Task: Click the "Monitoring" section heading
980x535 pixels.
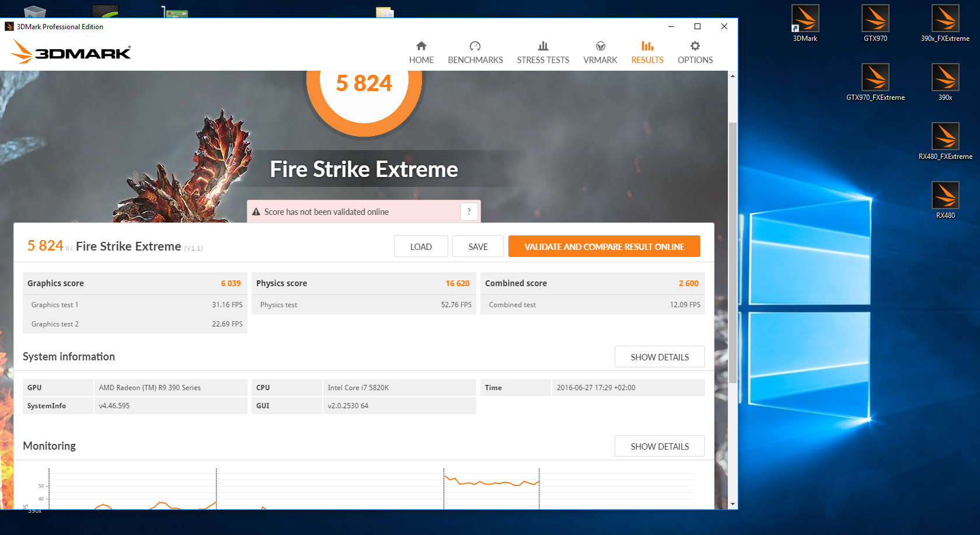Action: pyautogui.click(x=50, y=446)
